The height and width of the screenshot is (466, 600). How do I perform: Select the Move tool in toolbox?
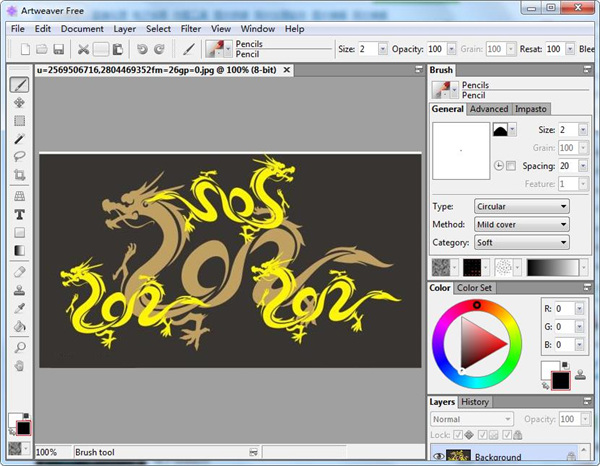click(19, 103)
